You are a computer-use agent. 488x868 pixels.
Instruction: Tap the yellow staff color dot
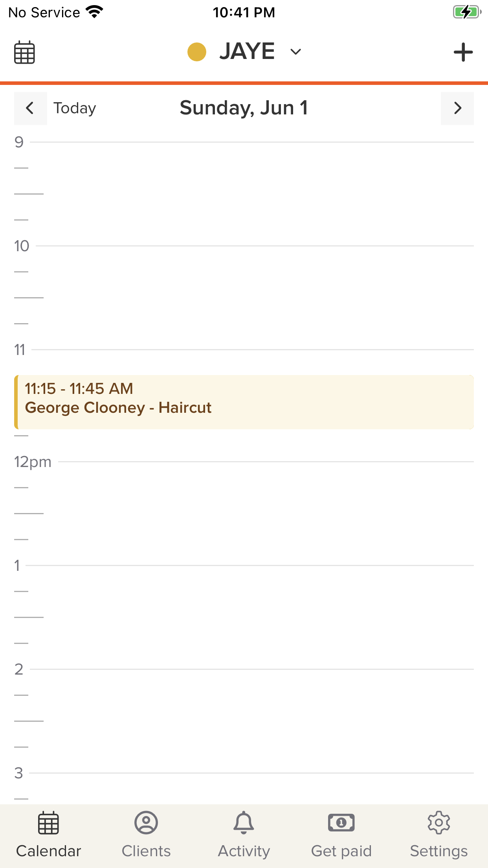click(197, 52)
